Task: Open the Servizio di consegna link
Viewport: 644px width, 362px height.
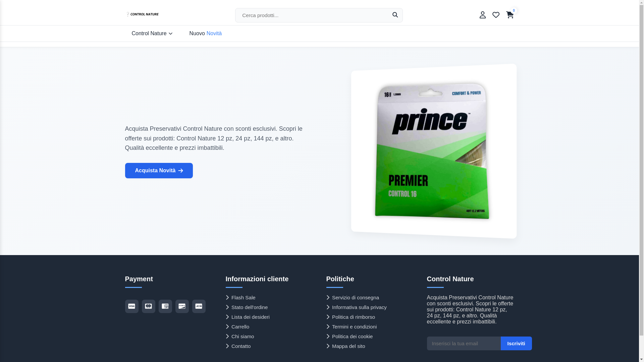Action: tap(355, 298)
